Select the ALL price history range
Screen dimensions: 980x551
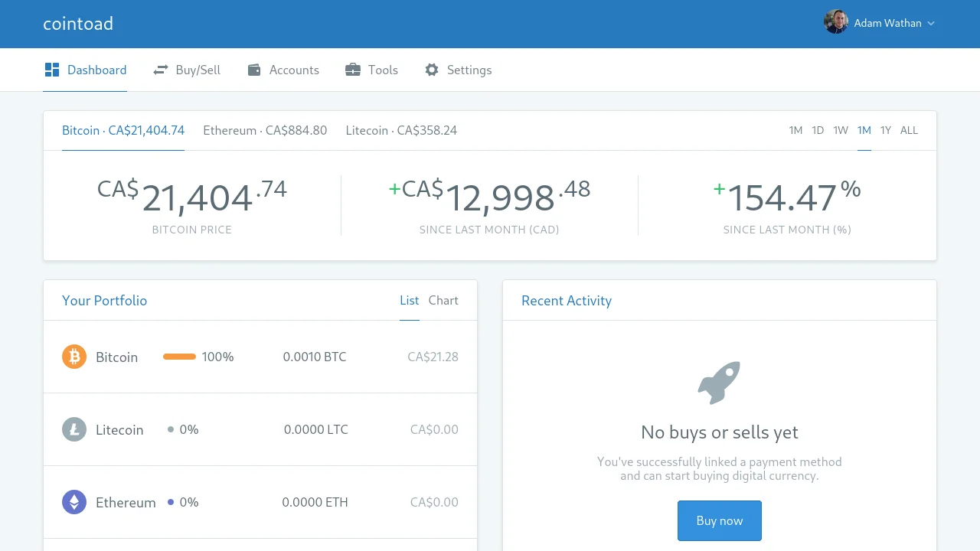[909, 130]
